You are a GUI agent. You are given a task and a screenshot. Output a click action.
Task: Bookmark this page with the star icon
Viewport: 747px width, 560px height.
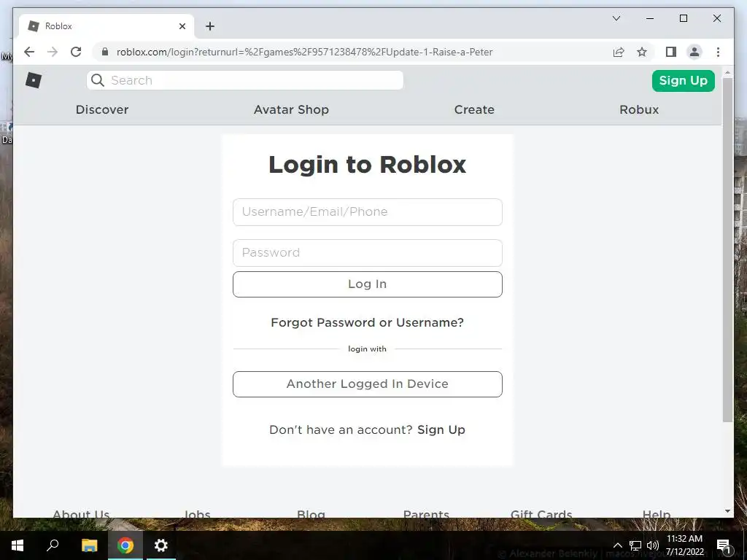tap(642, 52)
